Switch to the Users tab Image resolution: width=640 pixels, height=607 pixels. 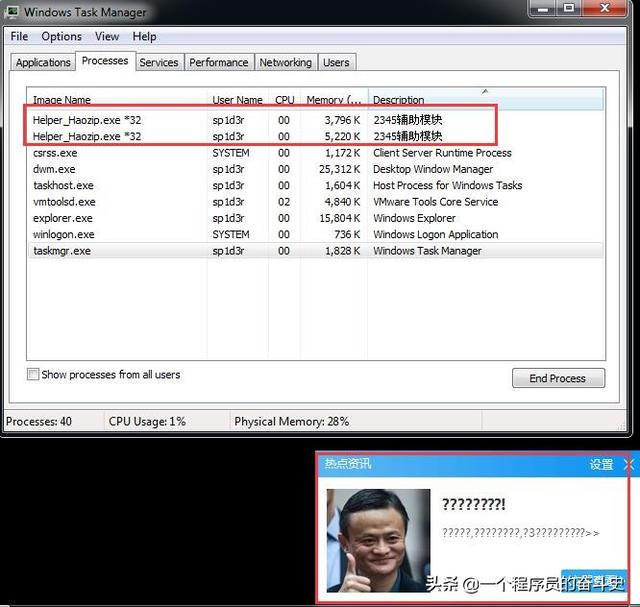[x=336, y=62]
